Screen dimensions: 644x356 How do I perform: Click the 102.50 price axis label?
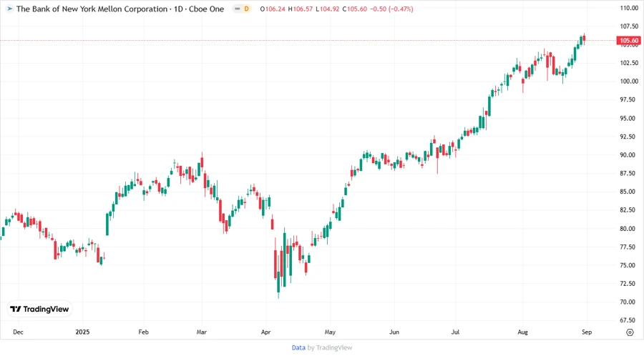[x=629, y=63]
